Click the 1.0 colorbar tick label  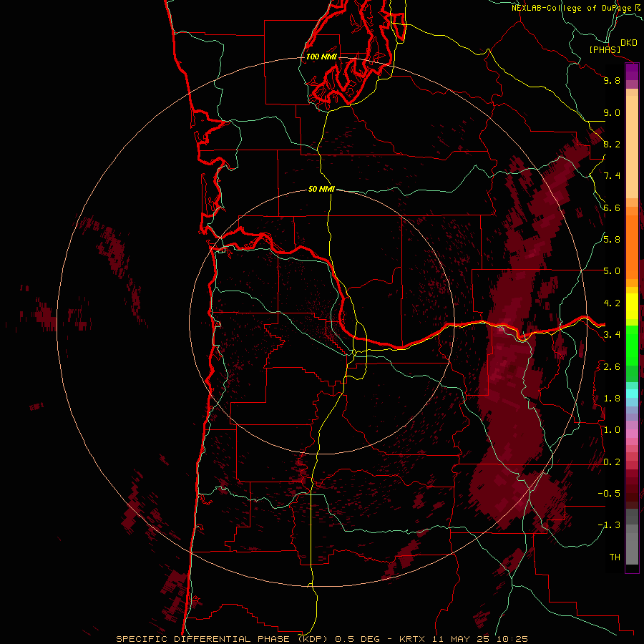click(x=612, y=430)
